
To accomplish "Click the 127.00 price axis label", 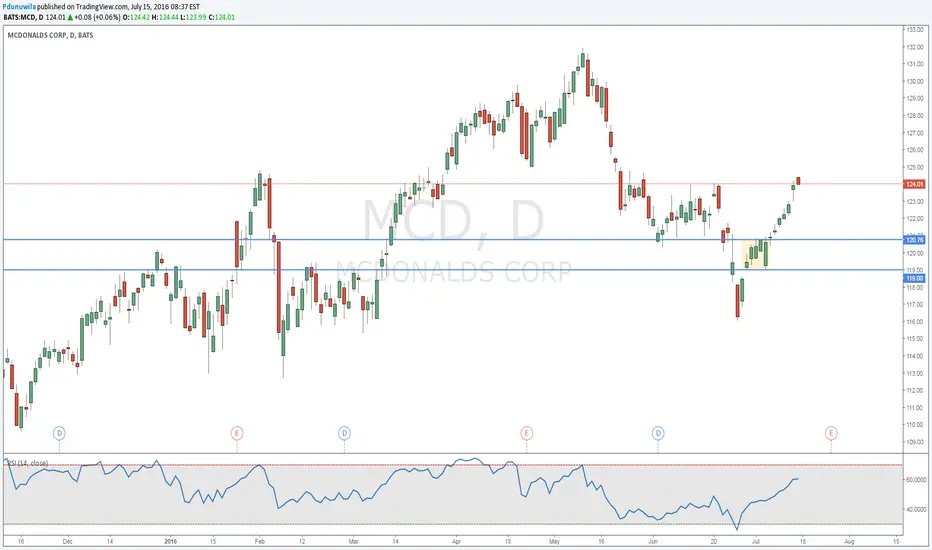I will (915, 133).
